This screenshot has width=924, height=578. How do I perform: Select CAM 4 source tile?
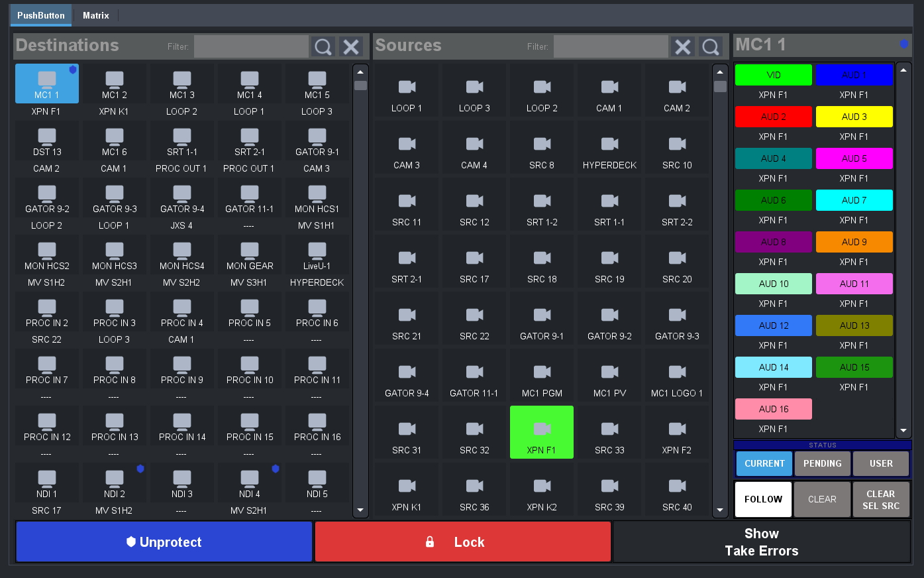click(x=474, y=147)
